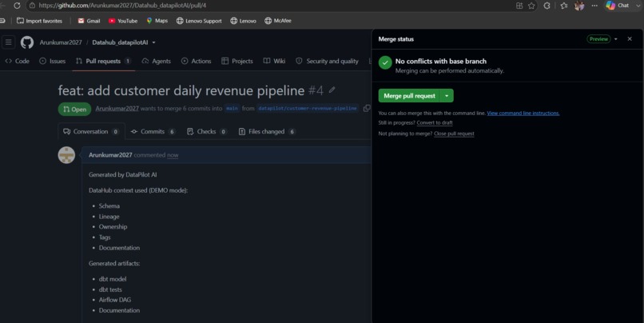Open Datahub_datapilotAI repository link
The height and width of the screenshot is (323, 644).
(120, 42)
